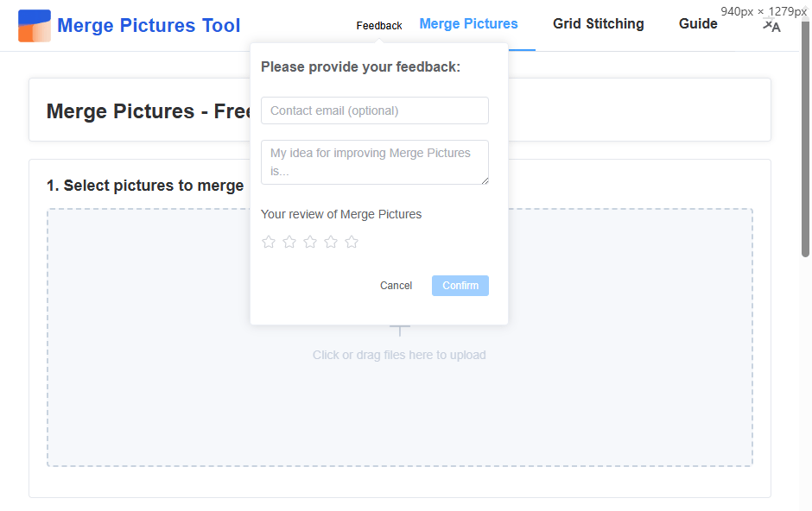Click 'Click or drag files here to upload'
Viewport: 812px width, 511px height.
pyautogui.click(x=399, y=355)
